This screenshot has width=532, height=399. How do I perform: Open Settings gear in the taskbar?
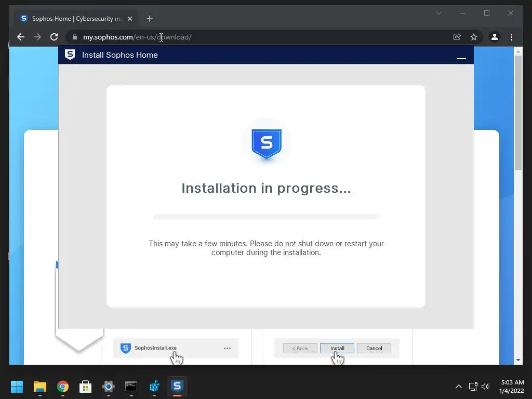point(109,387)
